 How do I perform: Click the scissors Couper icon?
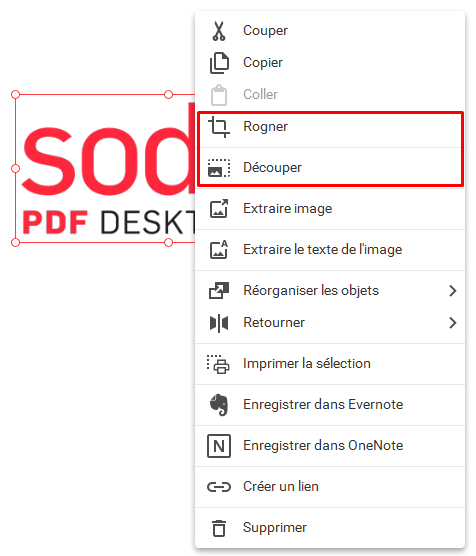(x=219, y=31)
